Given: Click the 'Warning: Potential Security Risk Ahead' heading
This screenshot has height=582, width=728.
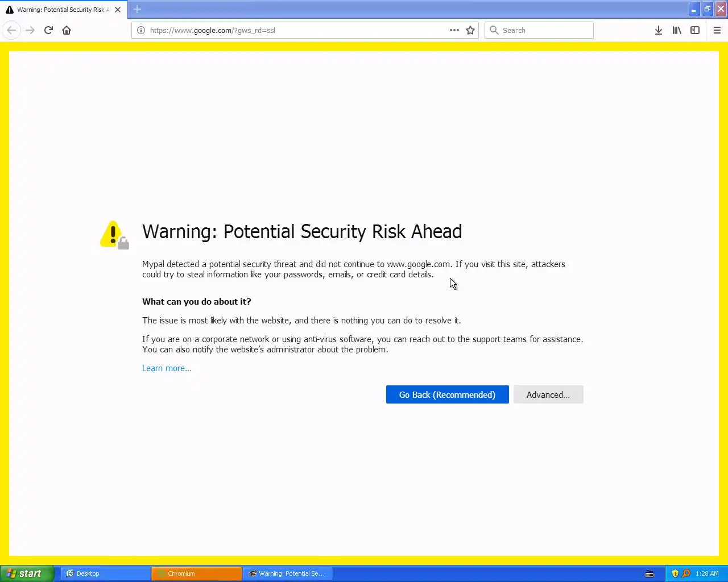Looking at the screenshot, I should point(302,231).
